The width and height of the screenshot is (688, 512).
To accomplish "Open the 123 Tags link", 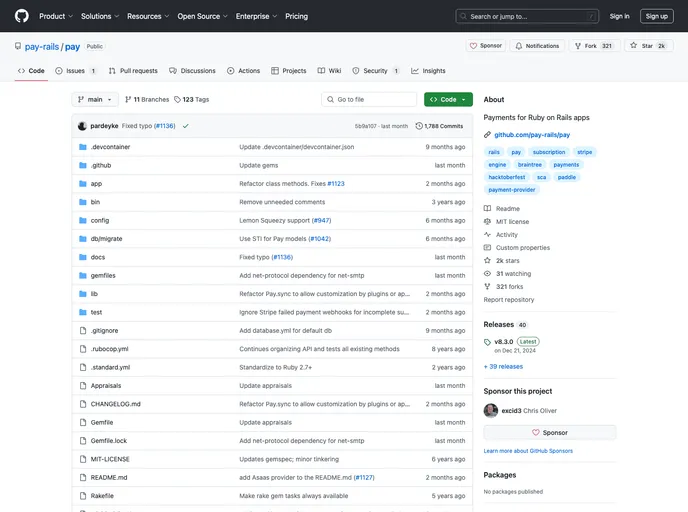I will pyautogui.click(x=191, y=100).
